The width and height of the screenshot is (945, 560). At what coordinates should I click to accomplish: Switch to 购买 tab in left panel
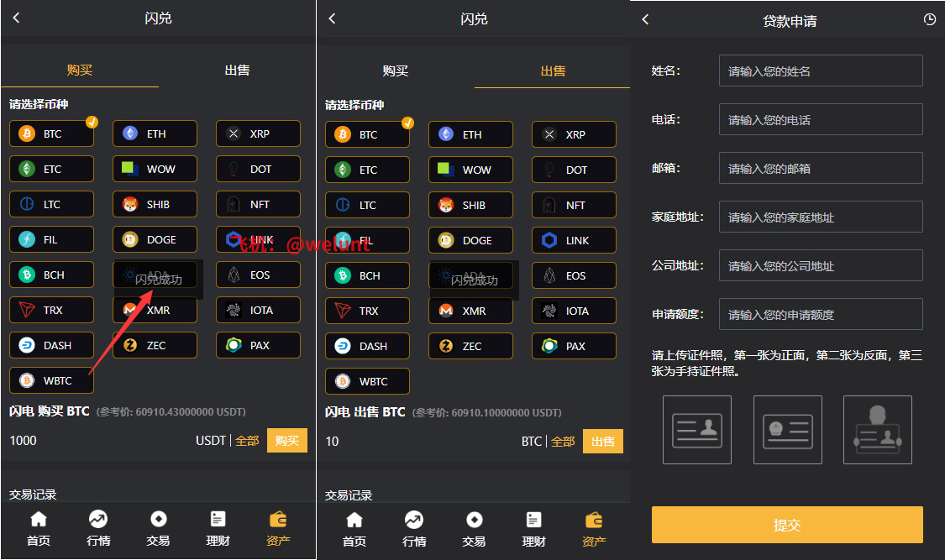click(x=80, y=70)
